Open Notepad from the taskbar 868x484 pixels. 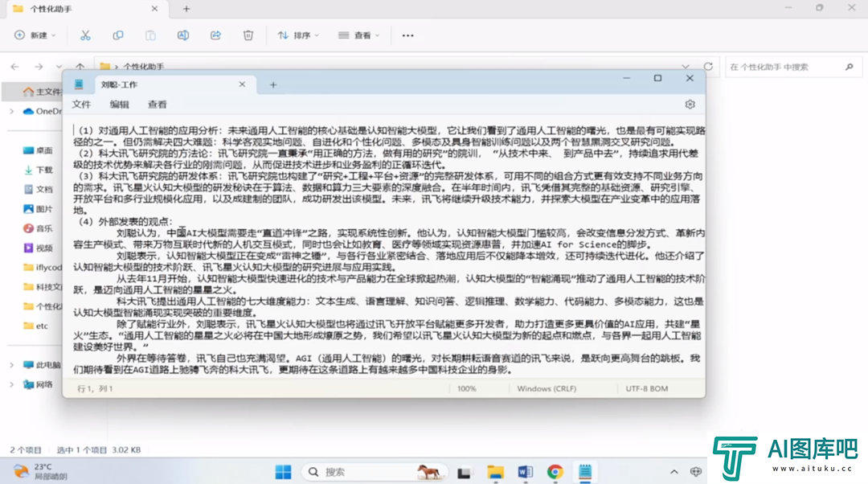point(584,472)
